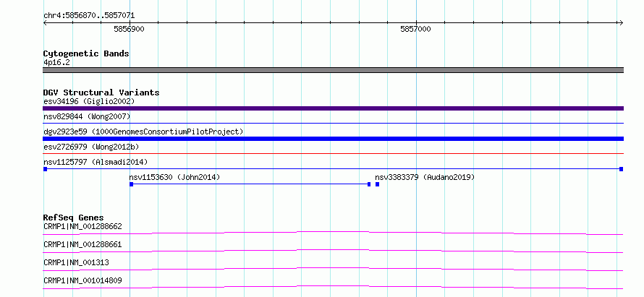Screen dimensions: 644x297
Task: Click the gray 4p16.2 cytogenetic band bar
Action: pyautogui.click(x=333, y=70)
